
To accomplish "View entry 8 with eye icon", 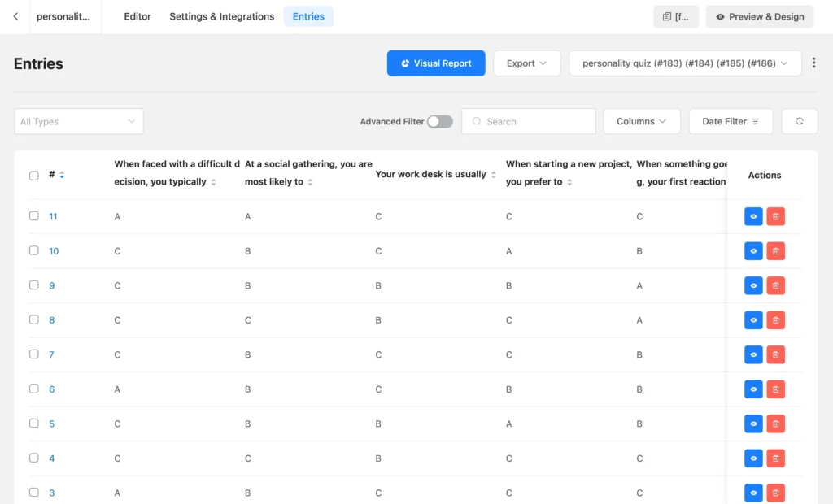I will point(753,319).
